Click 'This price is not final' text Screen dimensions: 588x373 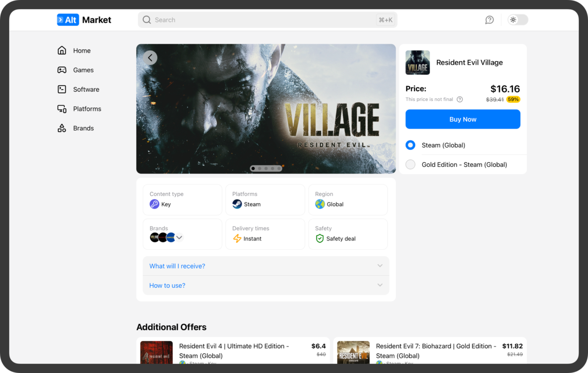(429, 100)
